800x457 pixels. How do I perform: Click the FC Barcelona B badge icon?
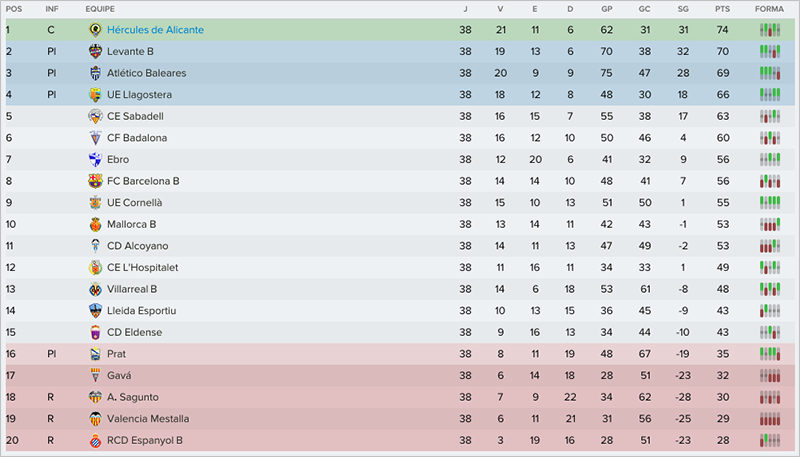[96, 181]
